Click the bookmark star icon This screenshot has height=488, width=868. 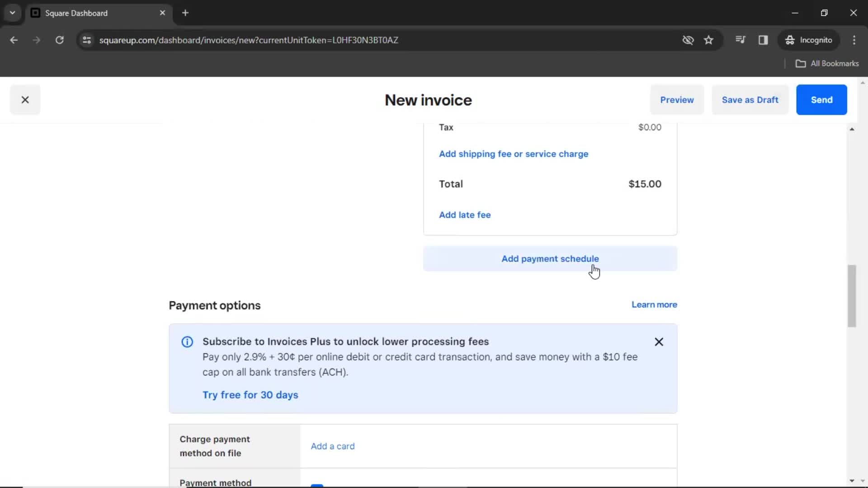click(708, 40)
